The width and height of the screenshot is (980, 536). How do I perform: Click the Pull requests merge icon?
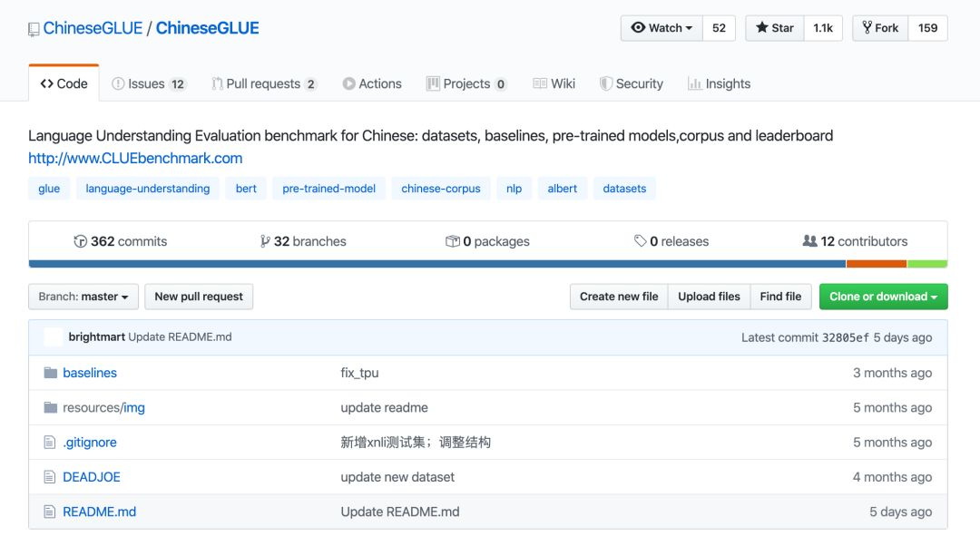pos(217,83)
